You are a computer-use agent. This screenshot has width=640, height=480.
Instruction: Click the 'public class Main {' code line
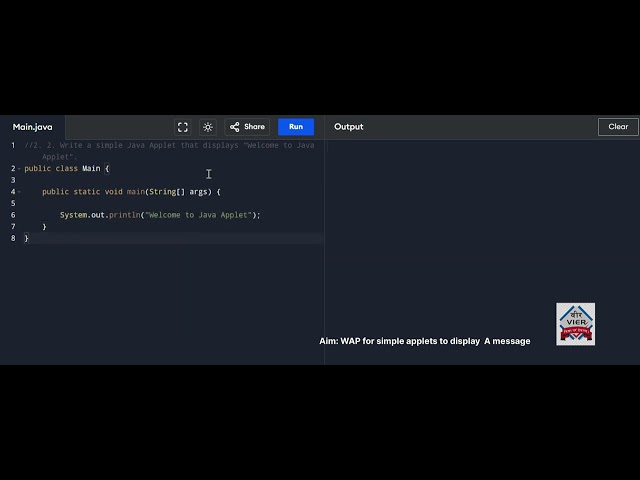point(67,169)
